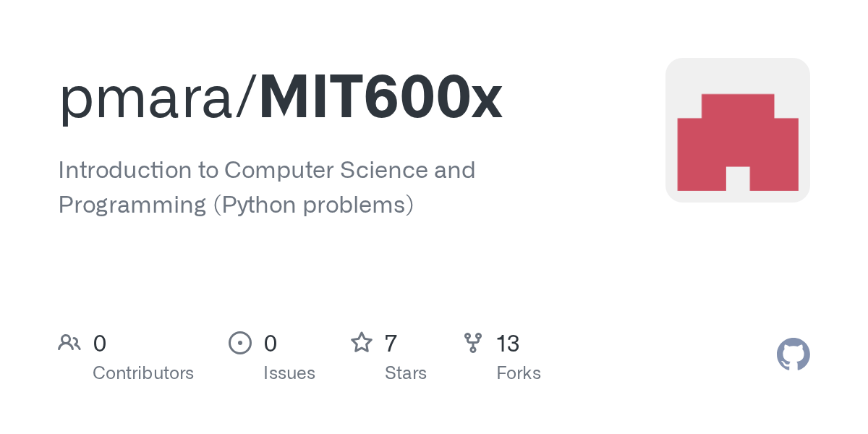Click the Issues circle-dot icon

pos(240,343)
